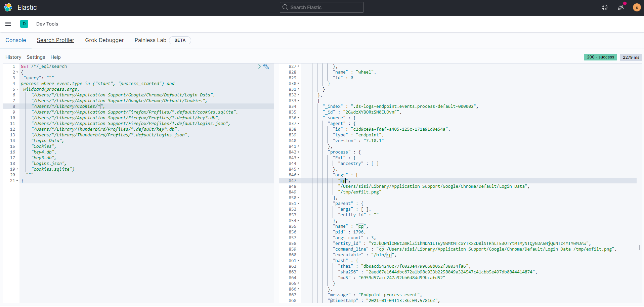Click the Search Elastic input field
644x307 pixels.
click(x=321, y=7)
